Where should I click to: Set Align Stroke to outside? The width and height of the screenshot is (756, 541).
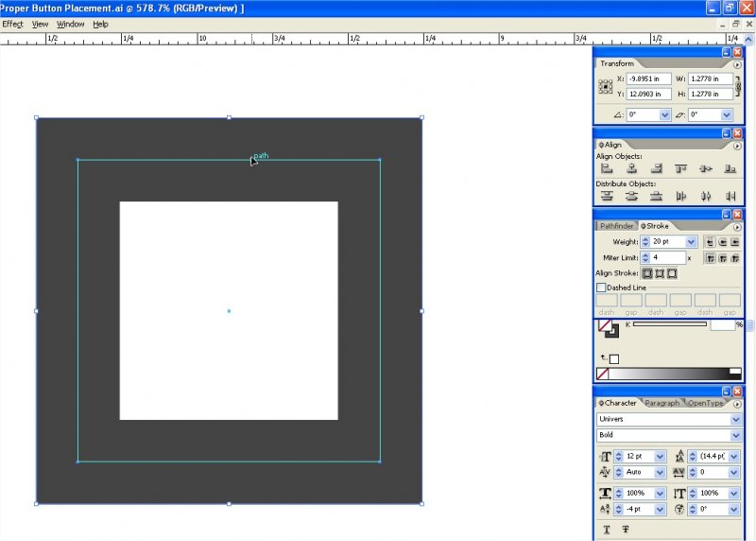[672, 273]
